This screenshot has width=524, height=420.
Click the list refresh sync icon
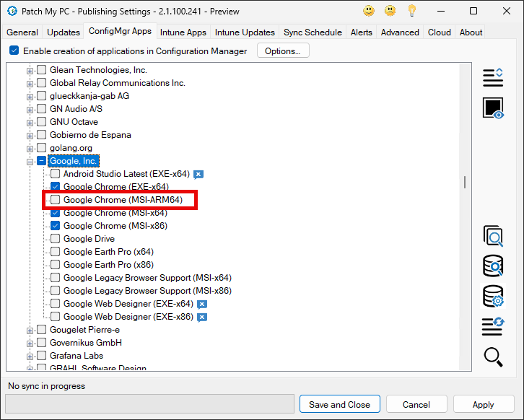pyautogui.click(x=493, y=326)
